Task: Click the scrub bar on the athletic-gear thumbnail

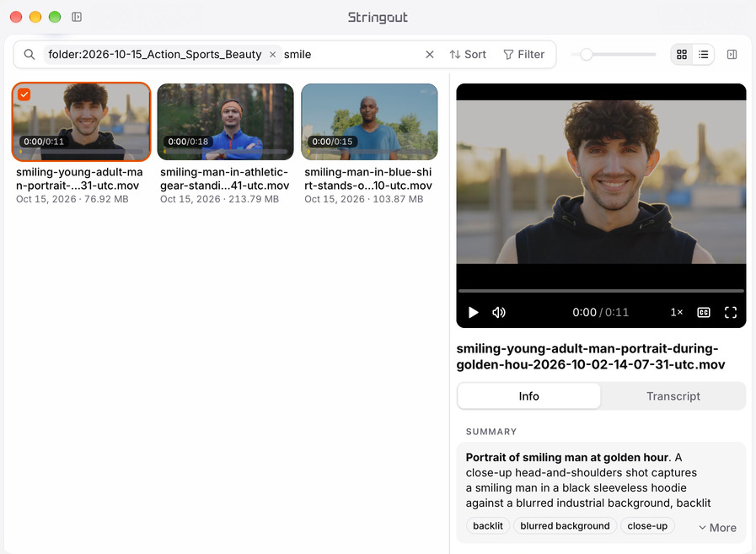Action: point(225,152)
